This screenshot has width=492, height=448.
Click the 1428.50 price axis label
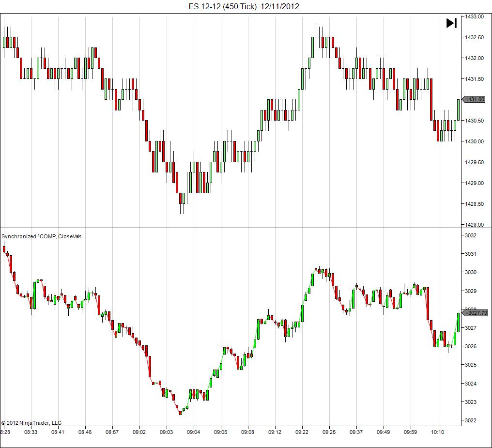coord(474,204)
